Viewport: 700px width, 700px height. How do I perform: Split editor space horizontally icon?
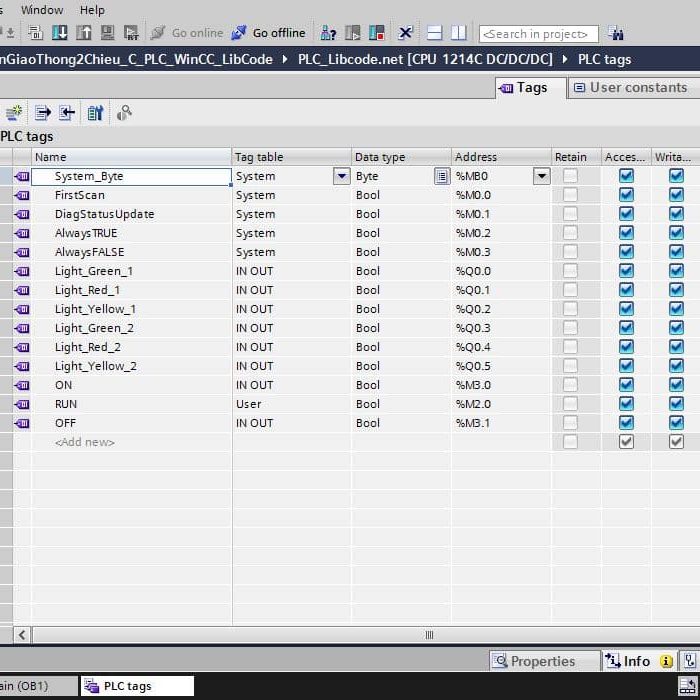[434, 33]
